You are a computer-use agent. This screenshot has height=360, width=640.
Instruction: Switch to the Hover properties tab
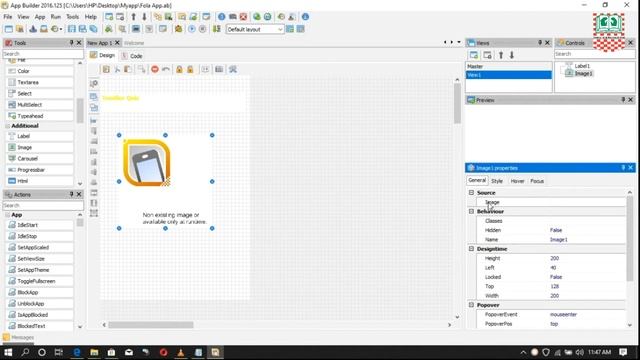pyautogui.click(x=517, y=181)
